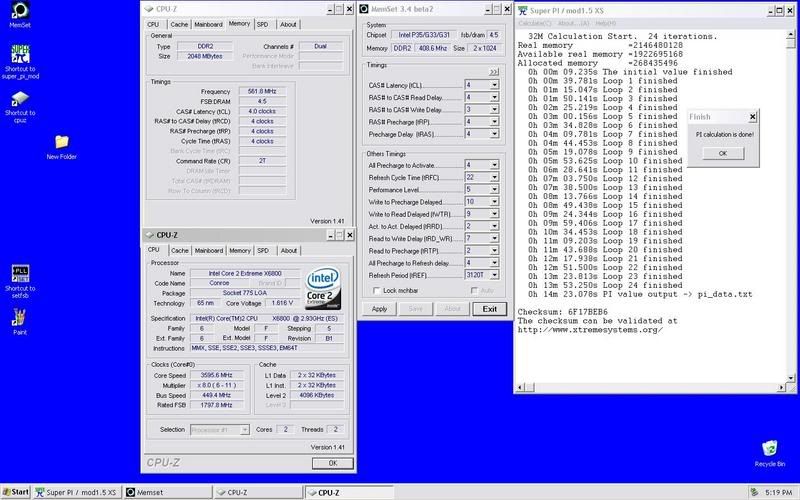Switch to Mainboard tab in upper CPU-Z
This screenshot has width=800, height=500.
pyautogui.click(x=208, y=24)
